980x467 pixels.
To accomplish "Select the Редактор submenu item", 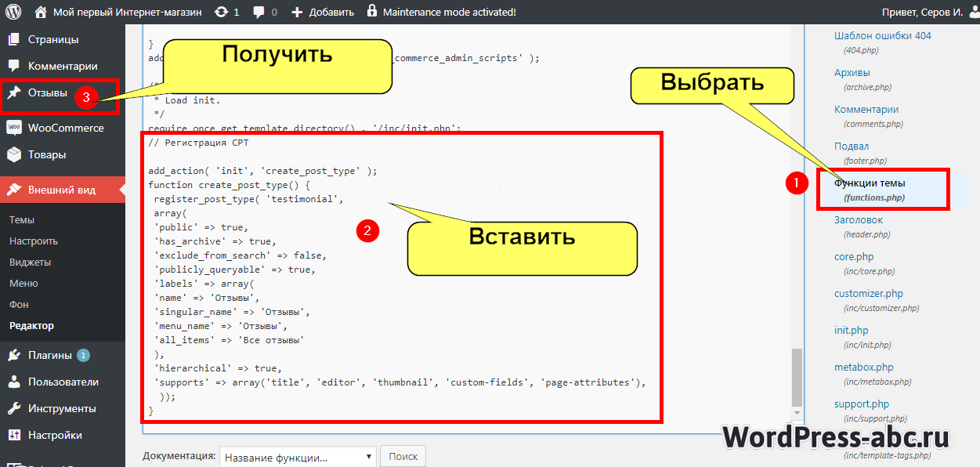I will [x=31, y=326].
